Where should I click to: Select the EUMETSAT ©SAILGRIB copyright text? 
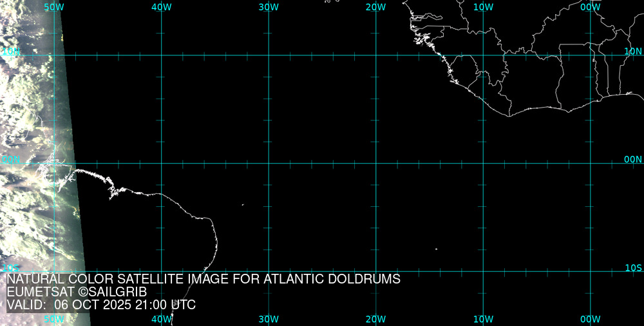(x=77, y=292)
